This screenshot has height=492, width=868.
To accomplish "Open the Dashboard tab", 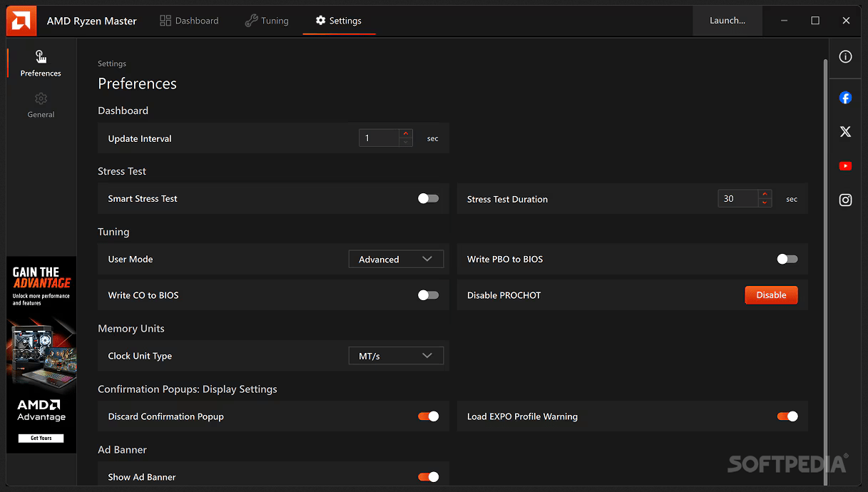I will pyautogui.click(x=189, y=21).
